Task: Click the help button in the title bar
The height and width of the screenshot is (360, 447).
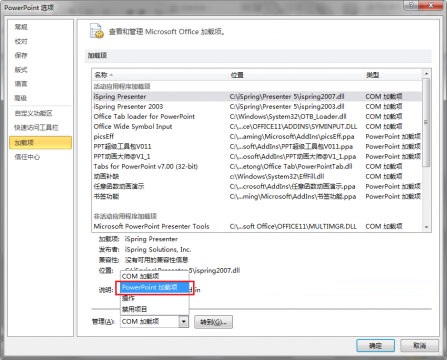Action: [x=412, y=5]
